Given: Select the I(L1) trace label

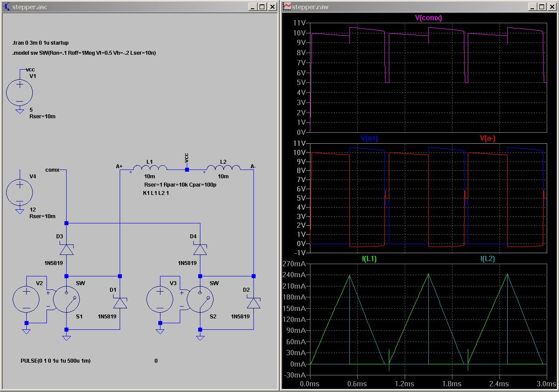Looking at the screenshot, I should [369, 259].
